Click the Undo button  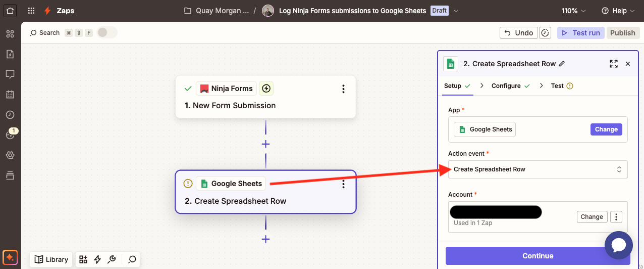point(518,33)
